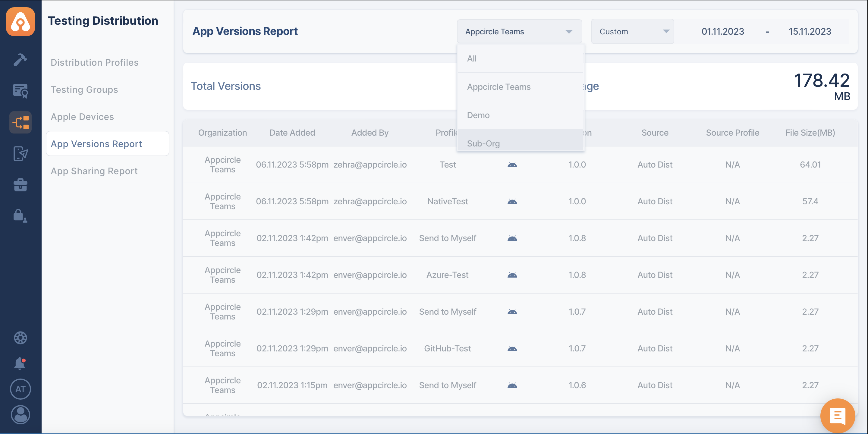Sort by the Source Profile column header
This screenshot has height=434, width=868.
[x=733, y=133]
